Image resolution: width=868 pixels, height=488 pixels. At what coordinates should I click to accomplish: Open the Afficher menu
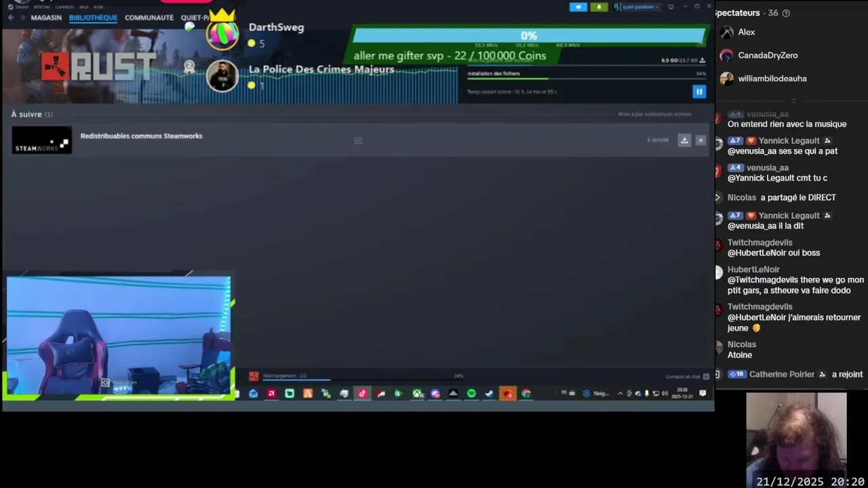tap(42, 7)
